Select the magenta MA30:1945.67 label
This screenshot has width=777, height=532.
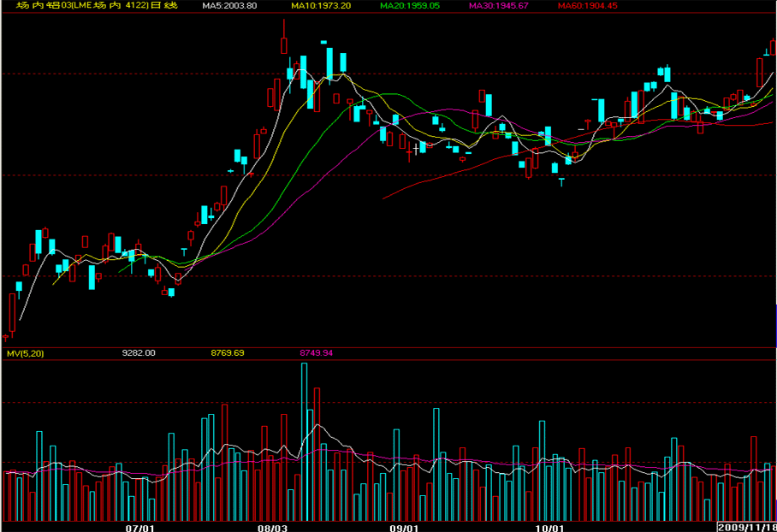[x=499, y=6]
